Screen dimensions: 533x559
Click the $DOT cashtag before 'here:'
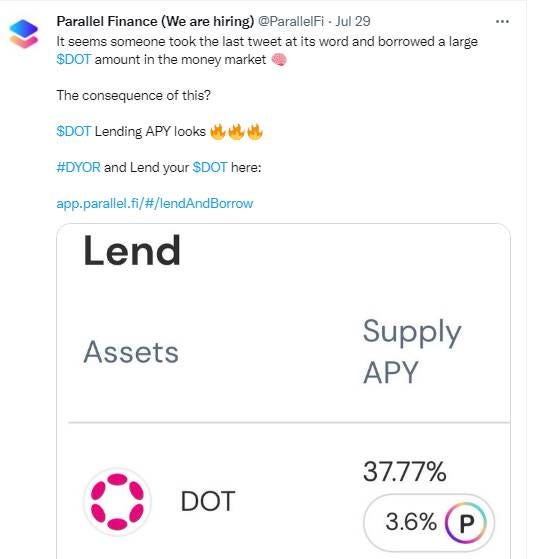pos(210,167)
